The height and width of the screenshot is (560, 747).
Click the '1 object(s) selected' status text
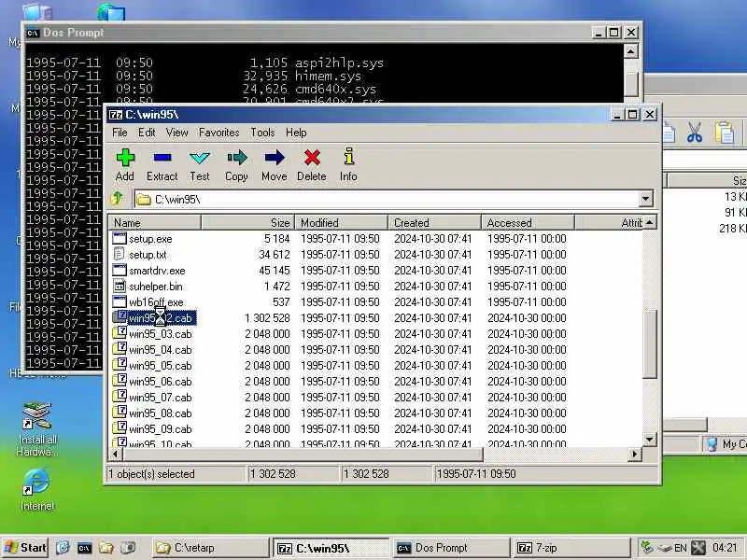coord(151,474)
